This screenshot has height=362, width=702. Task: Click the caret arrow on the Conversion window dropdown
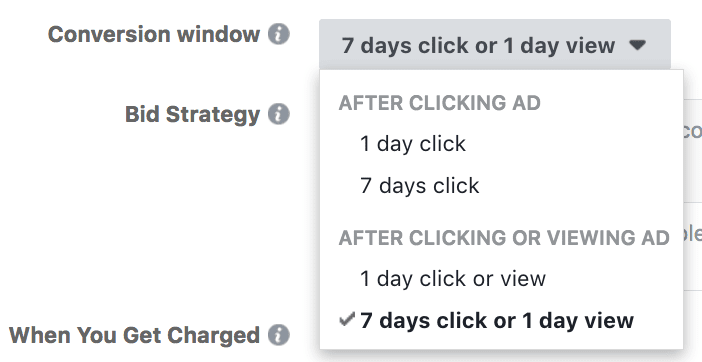point(637,44)
